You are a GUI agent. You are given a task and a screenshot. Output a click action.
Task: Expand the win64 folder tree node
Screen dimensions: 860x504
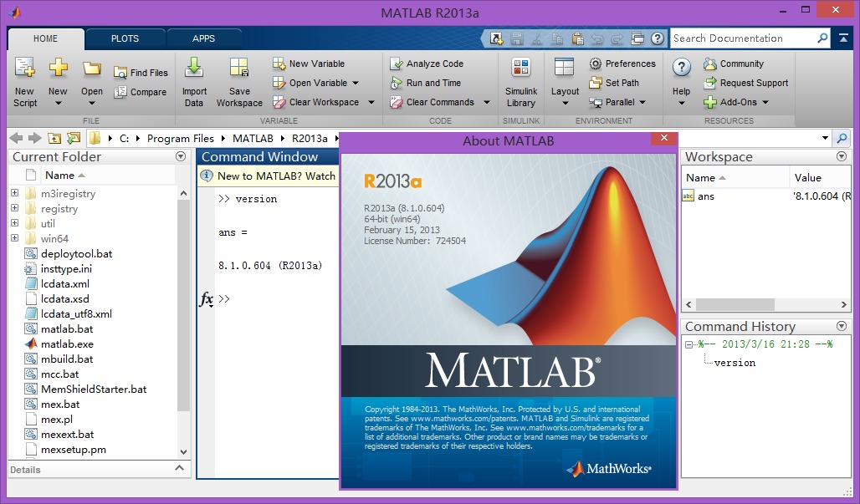(14, 239)
